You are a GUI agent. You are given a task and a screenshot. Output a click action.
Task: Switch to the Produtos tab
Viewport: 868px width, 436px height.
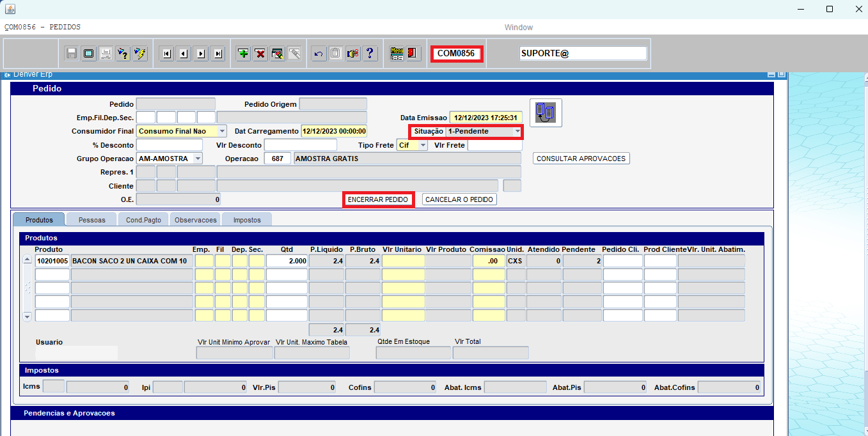39,219
